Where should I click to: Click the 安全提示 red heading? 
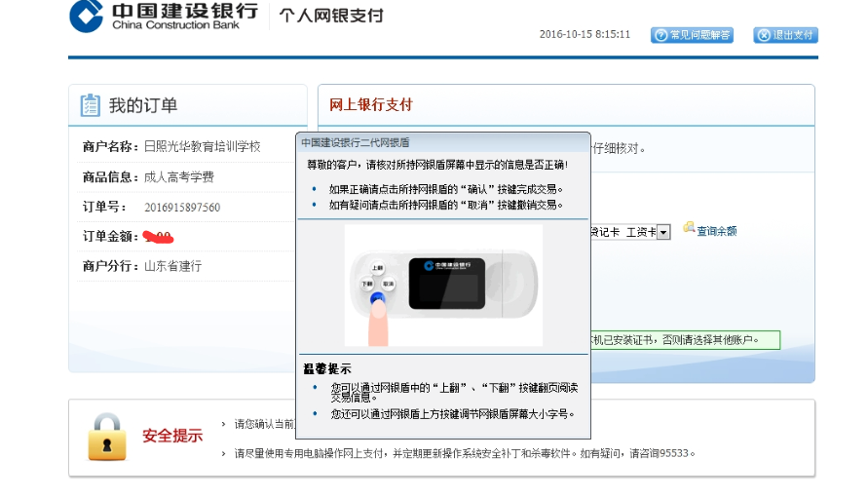click(172, 436)
